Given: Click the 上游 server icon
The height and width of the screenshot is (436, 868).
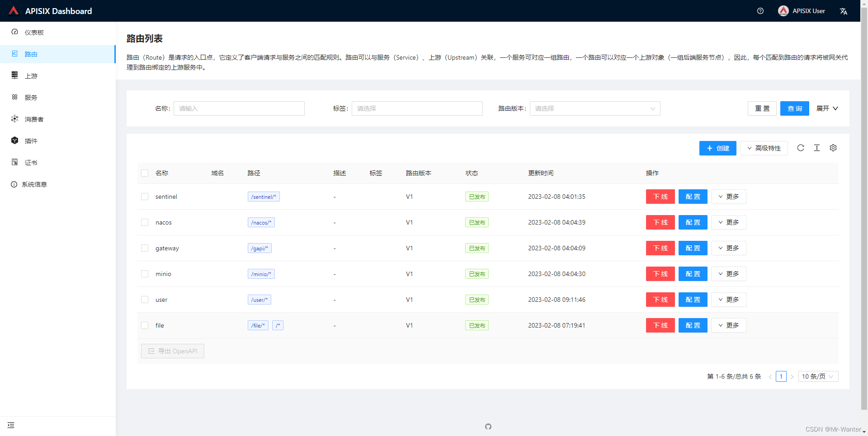Looking at the screenshot, I should [x=14, y=75].
